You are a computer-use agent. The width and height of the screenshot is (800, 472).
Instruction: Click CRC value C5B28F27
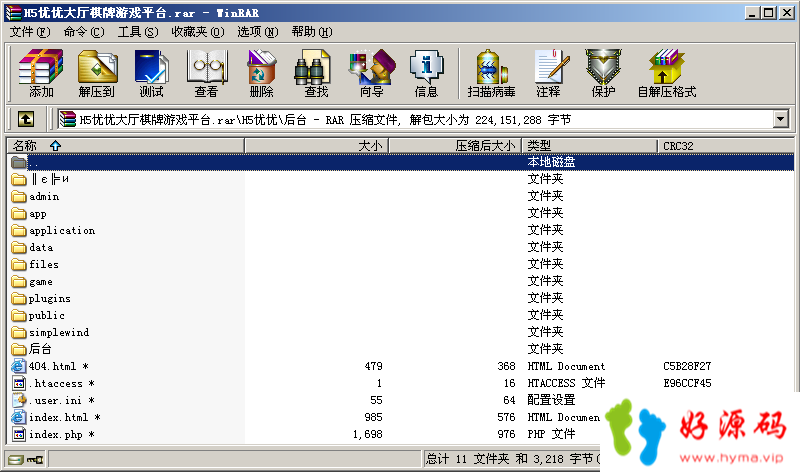tap(687, 366)
